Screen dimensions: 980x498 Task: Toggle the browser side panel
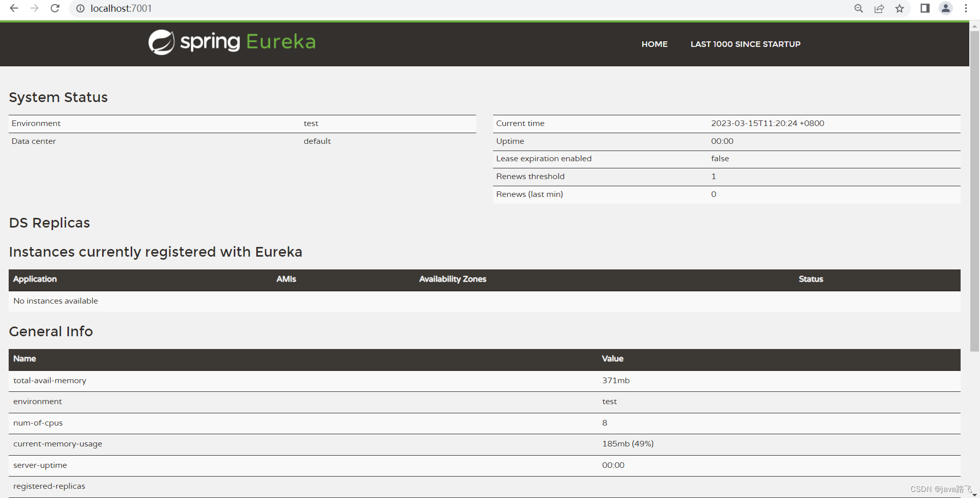click(x=925, y=8)
